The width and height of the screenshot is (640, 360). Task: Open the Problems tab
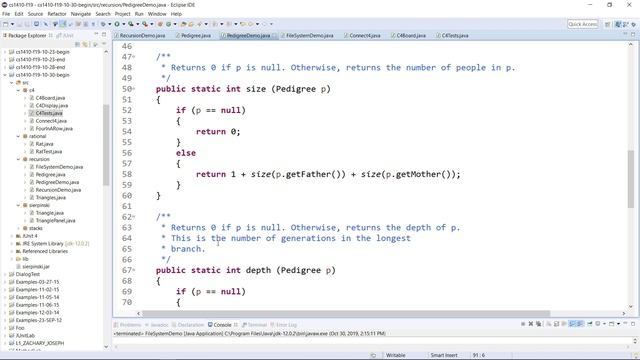(127, 325)
